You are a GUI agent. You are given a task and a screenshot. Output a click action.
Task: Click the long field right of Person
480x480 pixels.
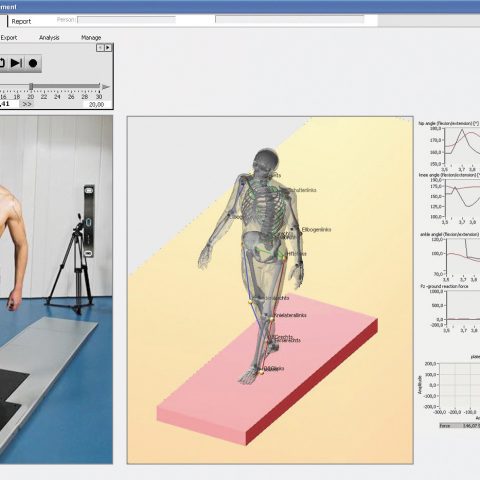(290, 19)
